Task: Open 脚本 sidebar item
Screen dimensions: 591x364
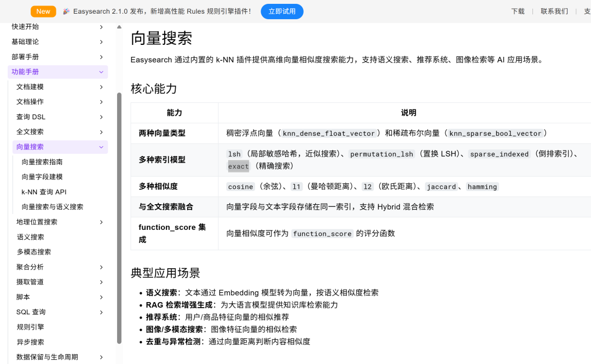Action: coord(23,297)
